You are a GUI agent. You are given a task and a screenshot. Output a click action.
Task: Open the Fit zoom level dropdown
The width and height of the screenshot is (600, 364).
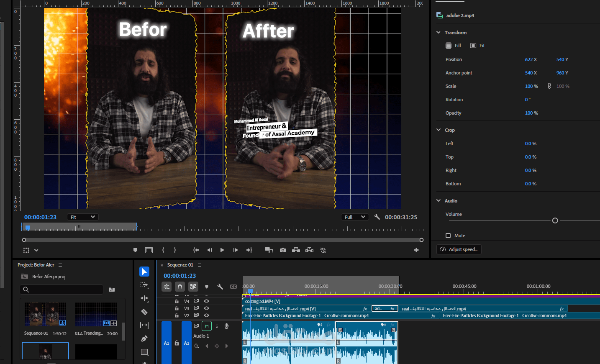pyautogui.click(x=82, y=217)
